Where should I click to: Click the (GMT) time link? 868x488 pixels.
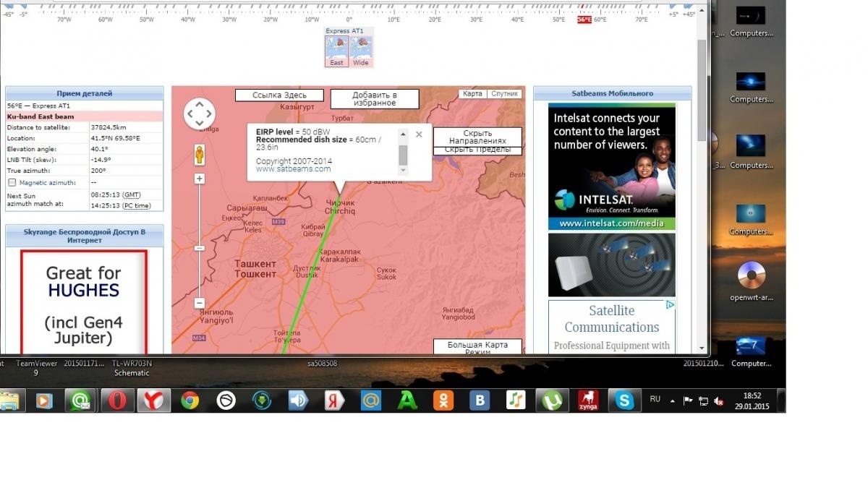(x=131, y=195)
